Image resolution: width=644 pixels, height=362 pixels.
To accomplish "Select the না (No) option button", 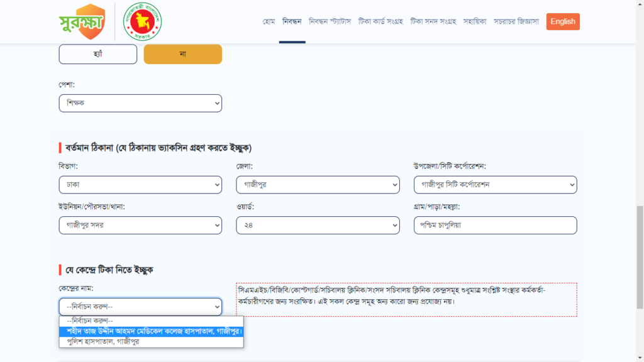I will [182, 54].
